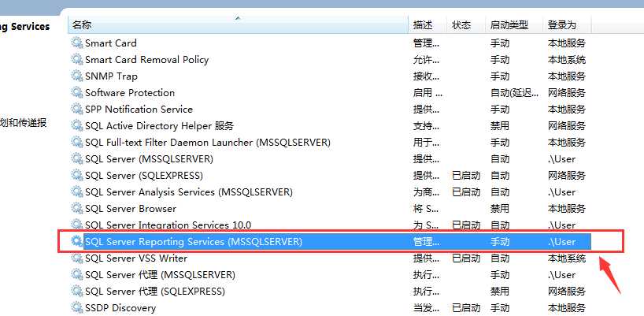Click the SSDP Discovery gear icon

[77, 308]
